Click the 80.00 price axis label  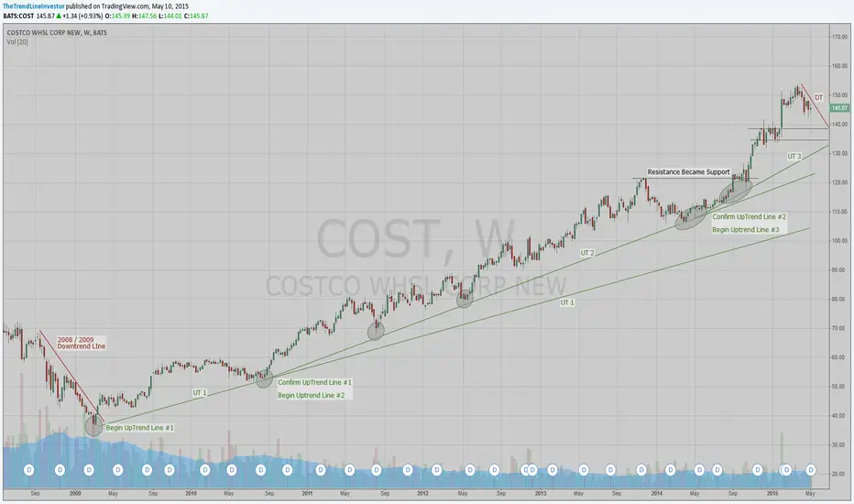tap(839, 299)
